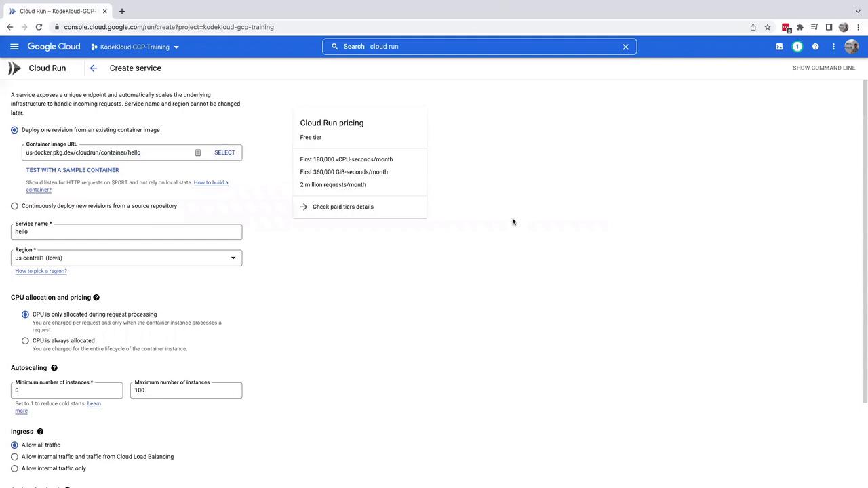This screenshot has height=488, width=868.
Task: Click the browser forward button
Action: [24, 27]
